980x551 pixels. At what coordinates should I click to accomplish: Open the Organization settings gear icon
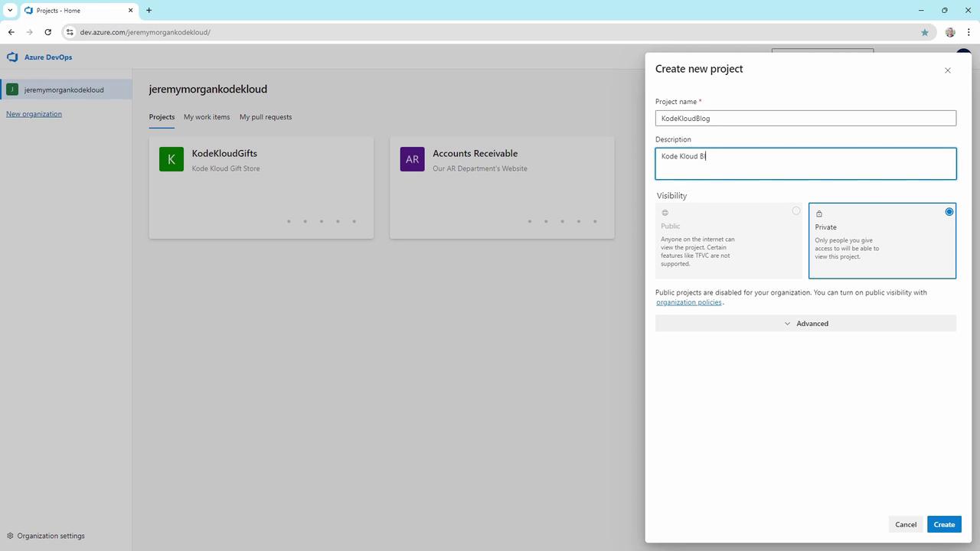pyautogui.click(x=10, y=536)
